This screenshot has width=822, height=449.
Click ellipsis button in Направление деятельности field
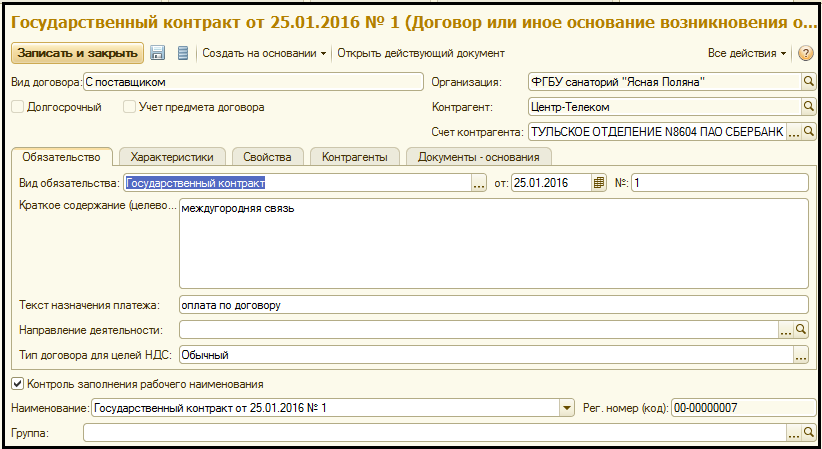pos(785,329)
